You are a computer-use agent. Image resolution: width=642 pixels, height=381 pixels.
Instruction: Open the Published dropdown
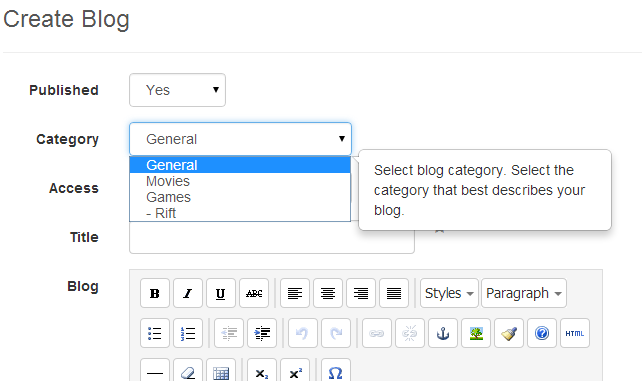pos(177,90)
